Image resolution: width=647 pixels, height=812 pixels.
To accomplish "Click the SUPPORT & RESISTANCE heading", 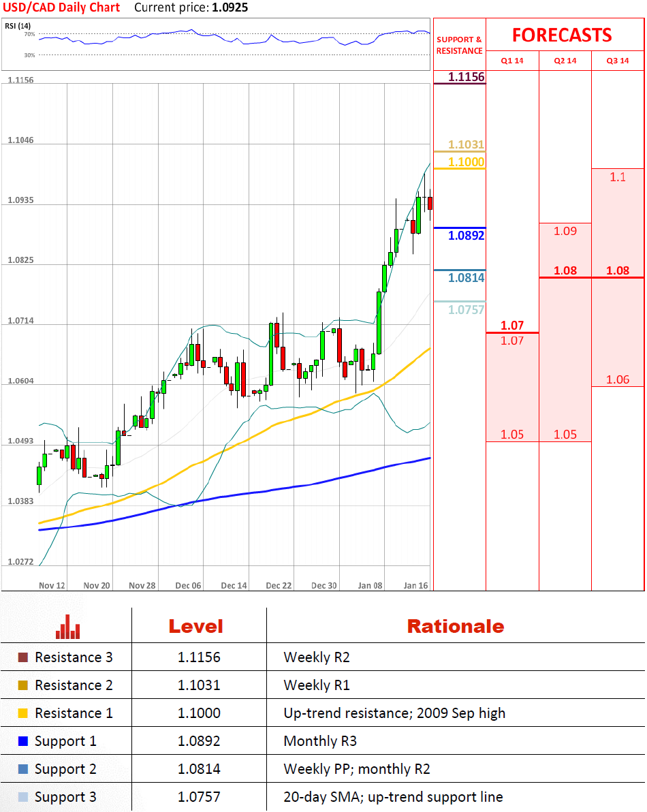I will pos(459,45).
